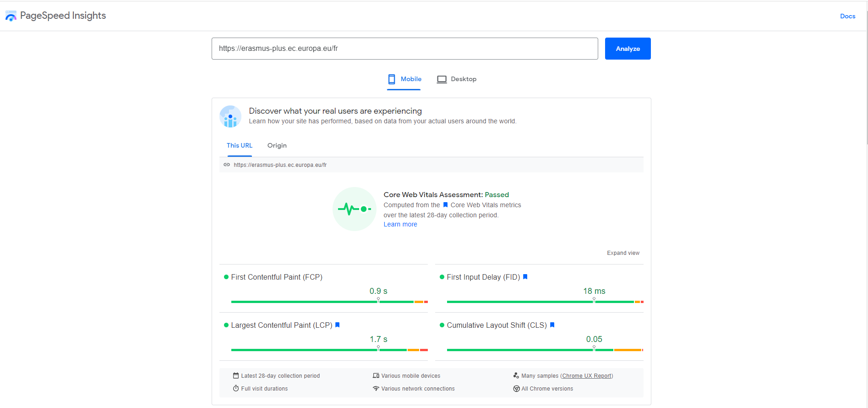
Task: Switch to the Desktop tab
Action: (x=457, y=79)
